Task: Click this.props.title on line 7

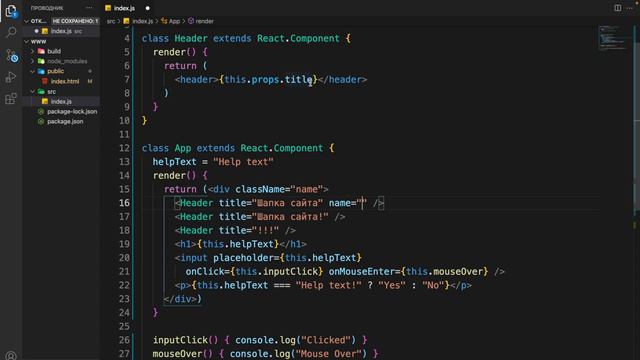Action: (268, 80)
